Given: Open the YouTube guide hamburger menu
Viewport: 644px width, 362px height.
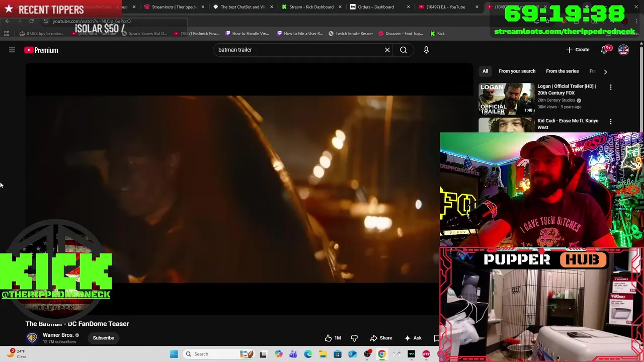Looking at the screenshot, I should [x=12, y=50].
